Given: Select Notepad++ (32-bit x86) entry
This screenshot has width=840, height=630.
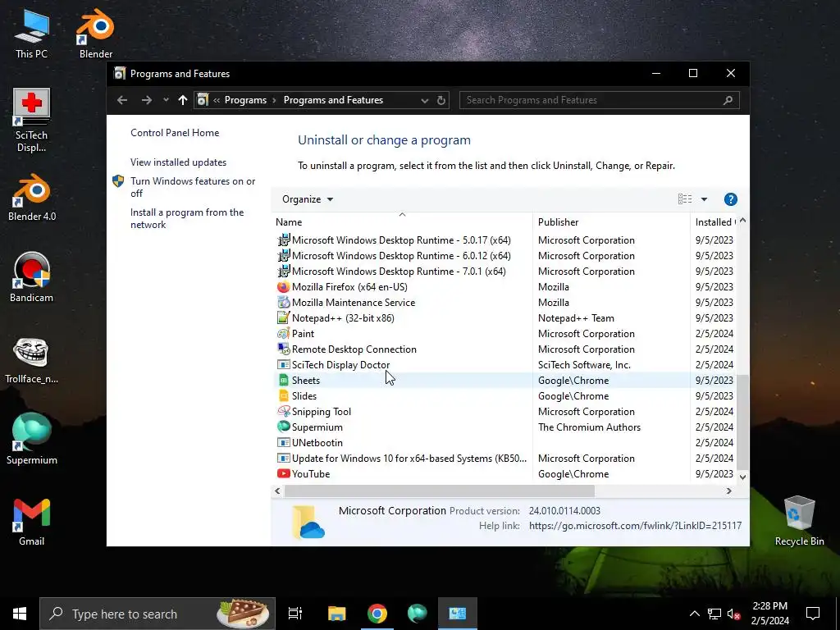Looking at the screenshot, I should [x=504, y=317].
